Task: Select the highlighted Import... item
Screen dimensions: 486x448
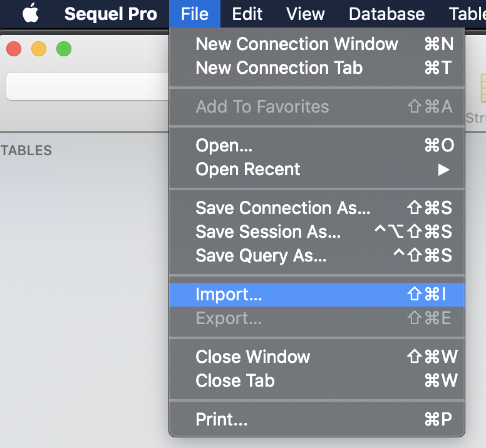Action: coord(317,295)
